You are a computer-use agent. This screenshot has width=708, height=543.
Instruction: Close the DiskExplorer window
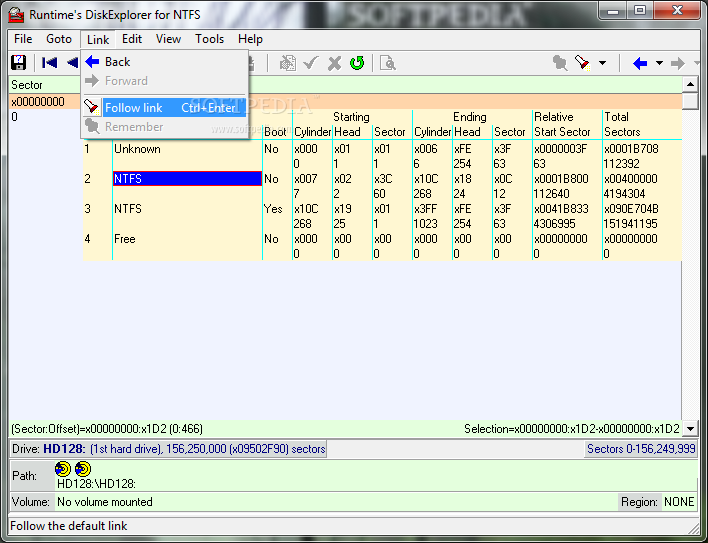[x=677, y=11]
